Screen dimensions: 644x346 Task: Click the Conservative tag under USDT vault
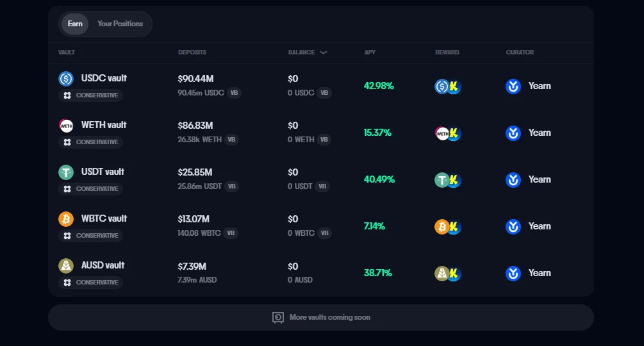(x=90, y=189)
